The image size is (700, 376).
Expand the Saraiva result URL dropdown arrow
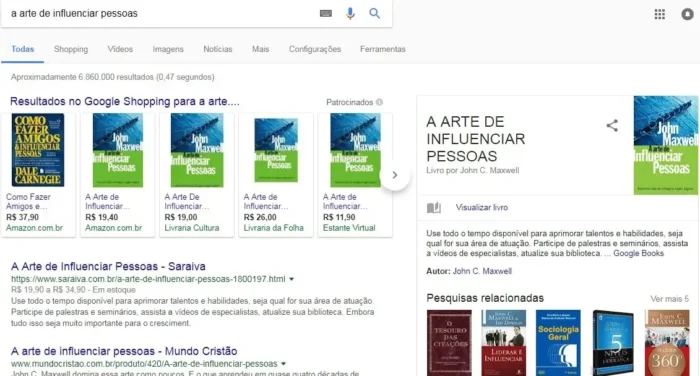(x=292, y=279)
